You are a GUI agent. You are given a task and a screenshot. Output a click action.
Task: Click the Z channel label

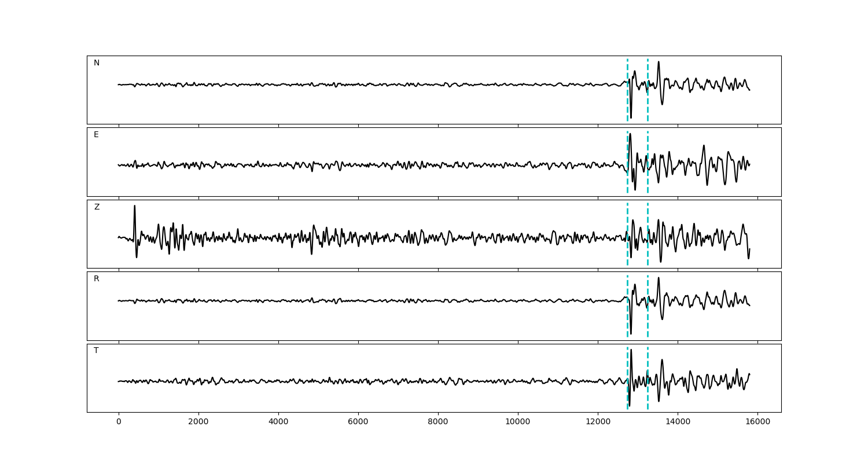click(97, 207)
